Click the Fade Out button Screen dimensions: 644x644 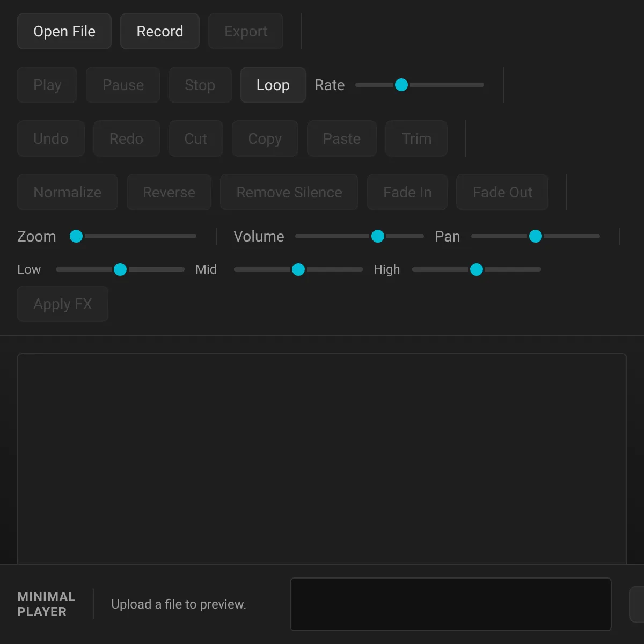tap(502, 192)
